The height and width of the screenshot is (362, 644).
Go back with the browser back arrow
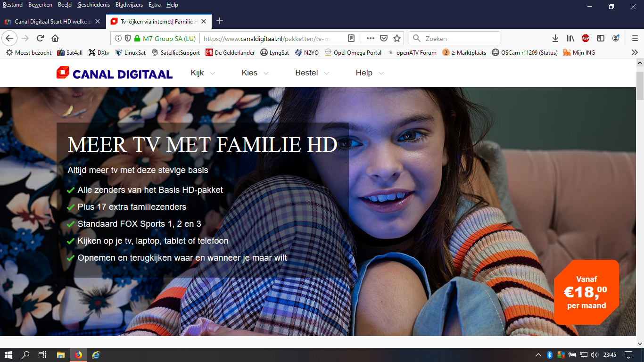click(x=10, y=38)
